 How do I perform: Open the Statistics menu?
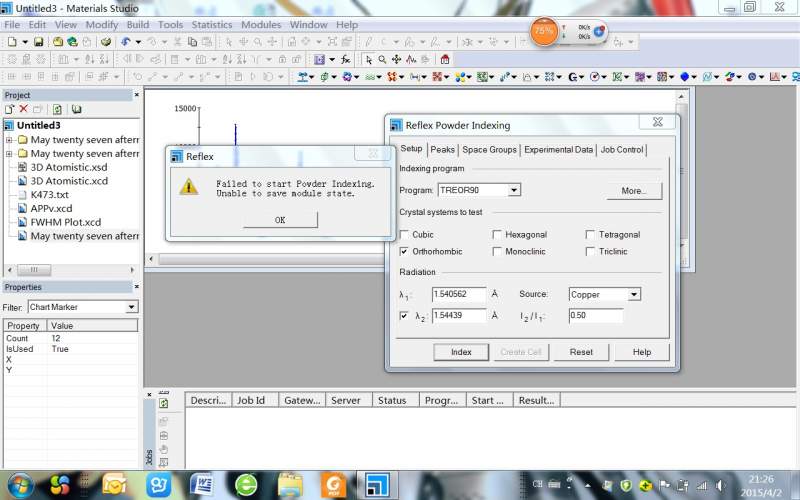212,24
